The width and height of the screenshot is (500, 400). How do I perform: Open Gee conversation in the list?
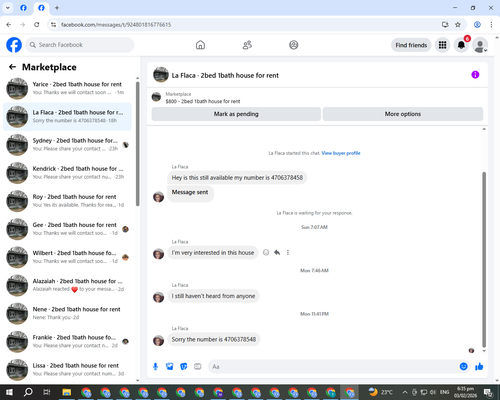67,229
